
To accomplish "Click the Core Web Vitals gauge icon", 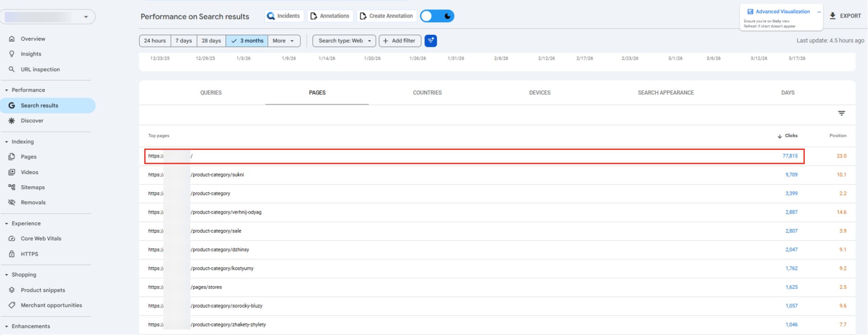I will [12, 239].
